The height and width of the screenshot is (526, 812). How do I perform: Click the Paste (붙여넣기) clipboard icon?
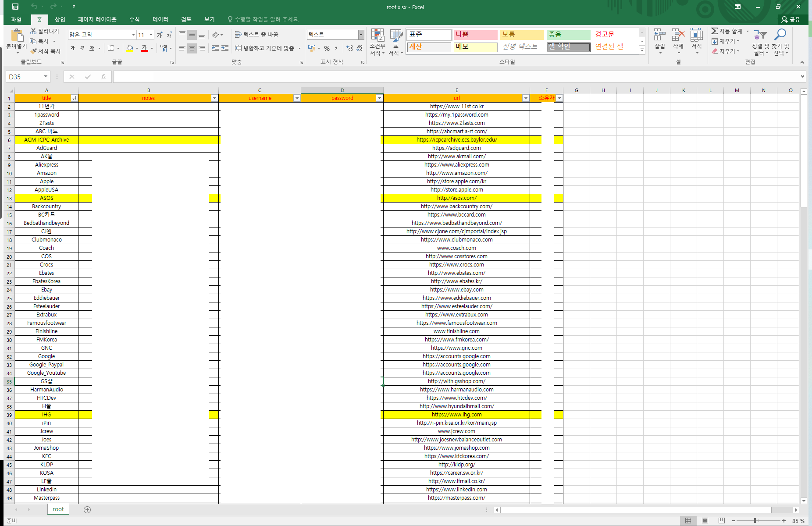pos(17,35)
